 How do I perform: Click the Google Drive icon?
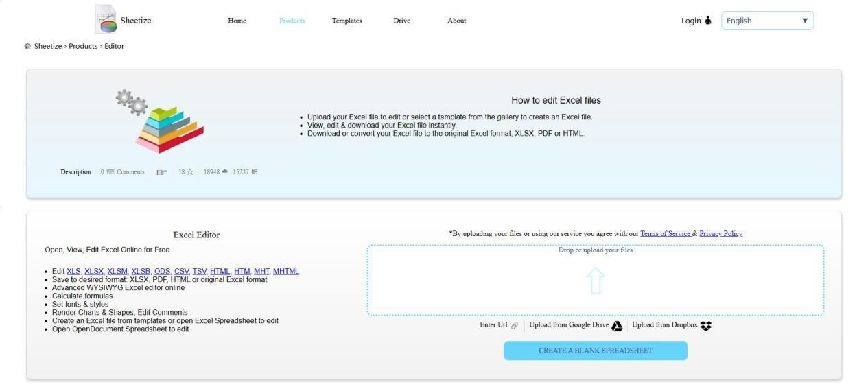click(x=617, y=326)
